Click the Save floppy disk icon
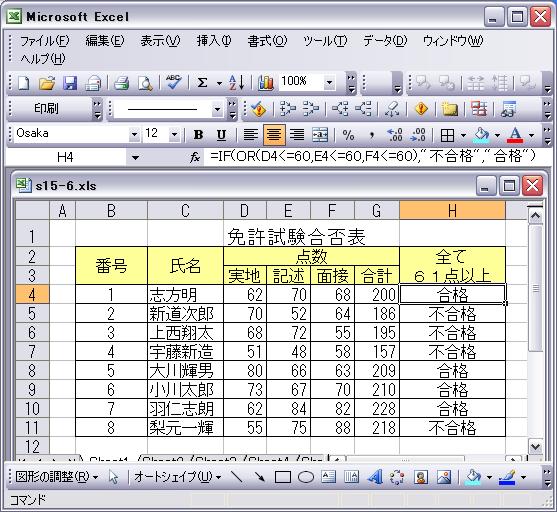The width and height of the screenshot is (557, 512). 70,83
